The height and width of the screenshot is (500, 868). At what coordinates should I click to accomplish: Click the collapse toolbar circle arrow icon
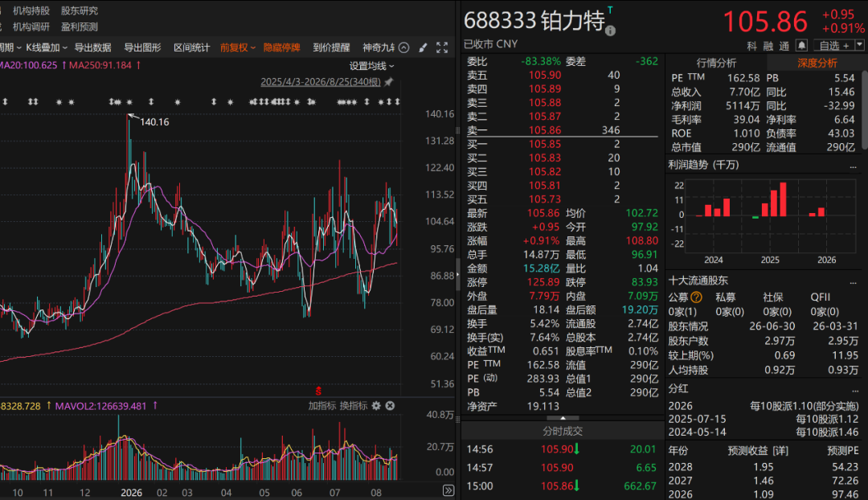pos(404,47)
